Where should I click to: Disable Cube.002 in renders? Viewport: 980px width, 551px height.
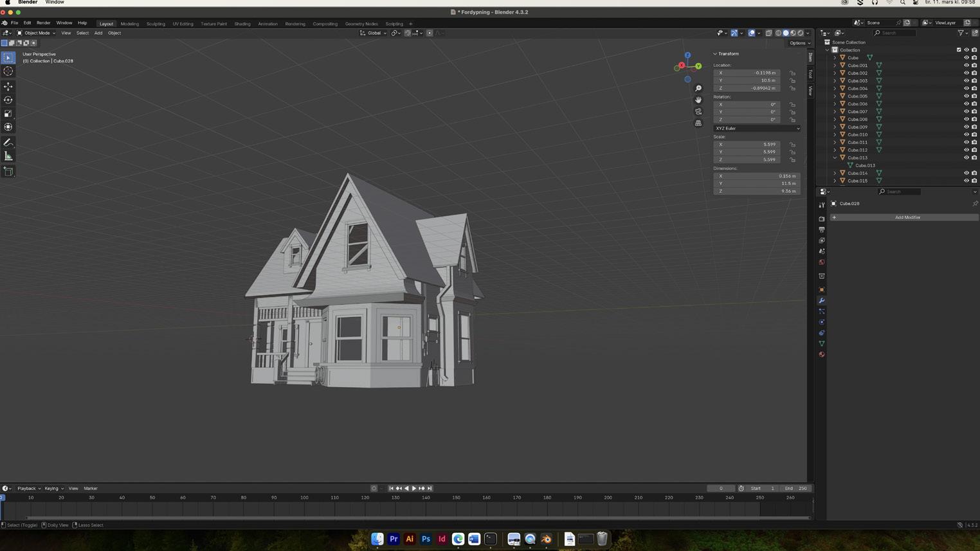974,73
